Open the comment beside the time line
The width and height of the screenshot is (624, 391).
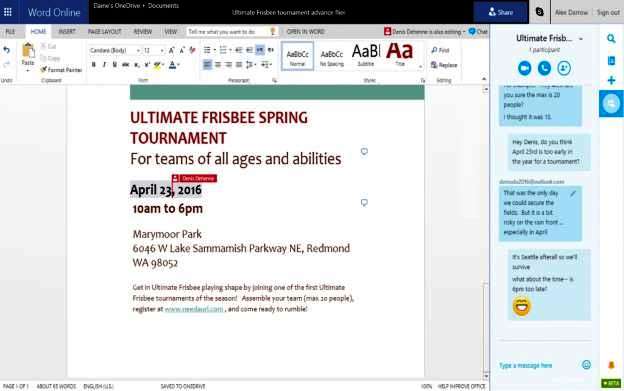tap(364, 203)
